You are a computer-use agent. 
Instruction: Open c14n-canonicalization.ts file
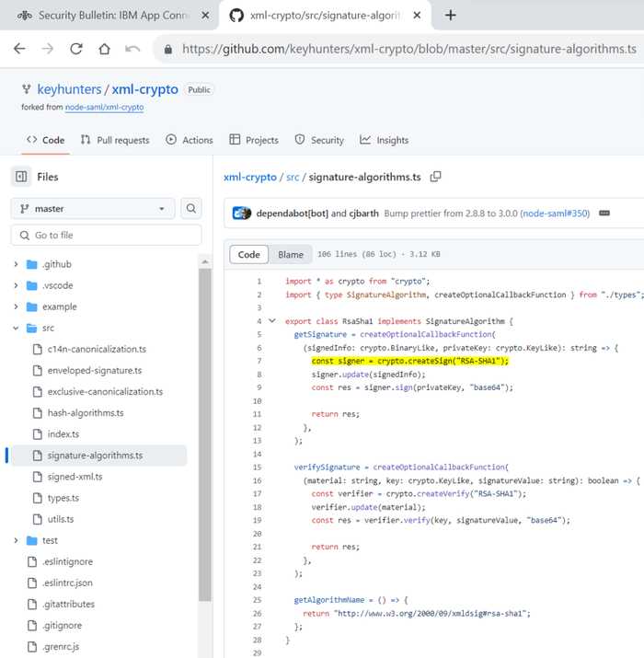tap(97, 349)
